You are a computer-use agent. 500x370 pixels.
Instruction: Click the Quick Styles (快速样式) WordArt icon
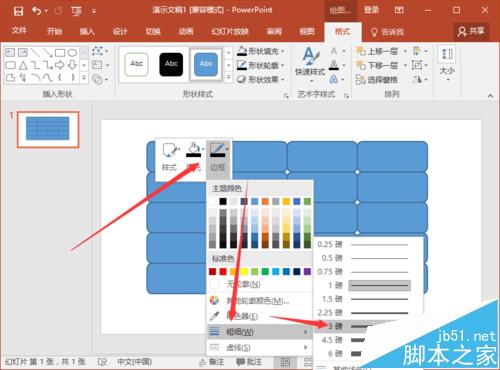(x=310, y=61)
